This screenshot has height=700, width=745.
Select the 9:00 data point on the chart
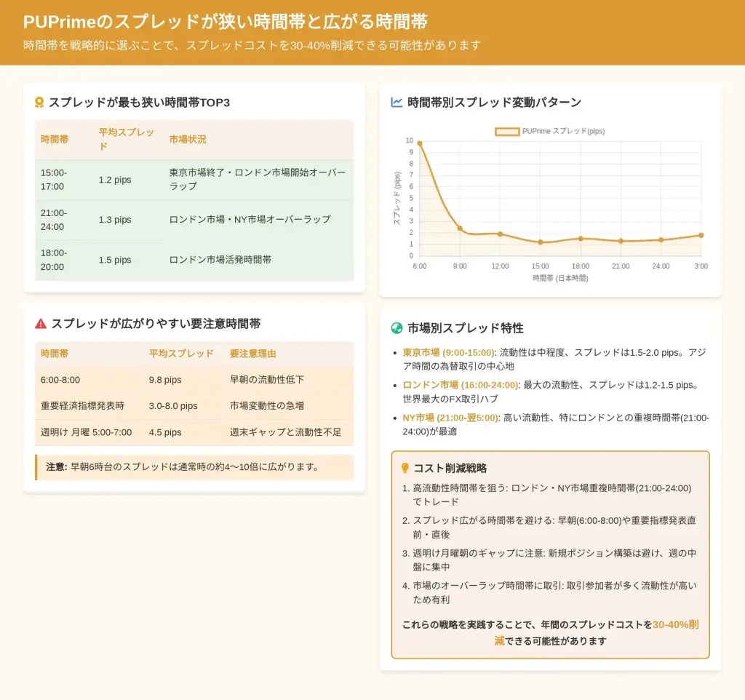tap(460, 228)
